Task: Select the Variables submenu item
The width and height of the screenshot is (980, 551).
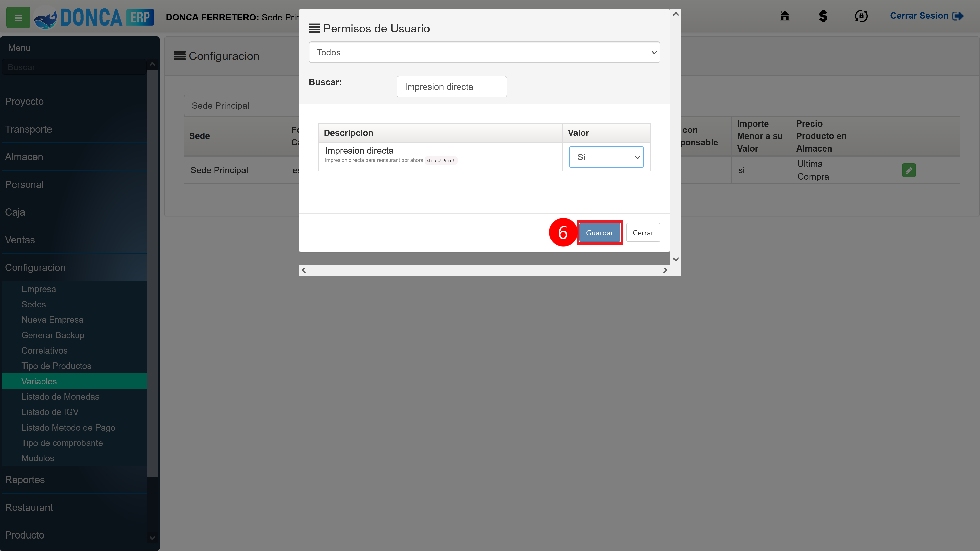Action: click(75, 381)
